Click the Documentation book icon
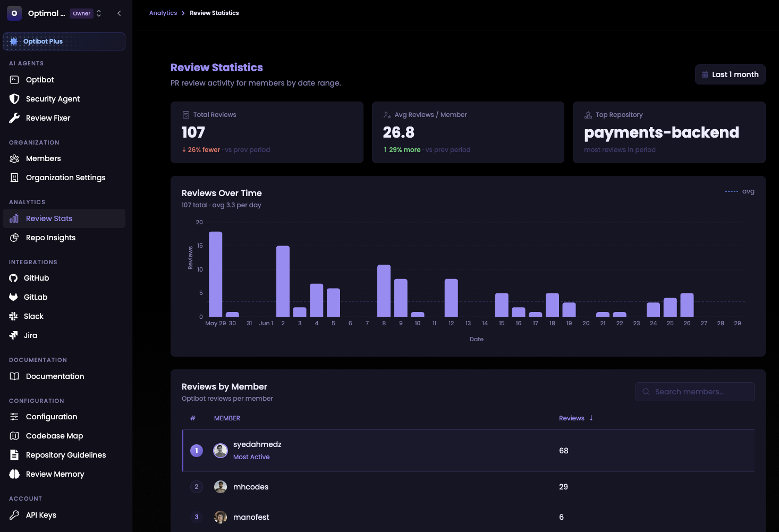 (x=14, y=376)
